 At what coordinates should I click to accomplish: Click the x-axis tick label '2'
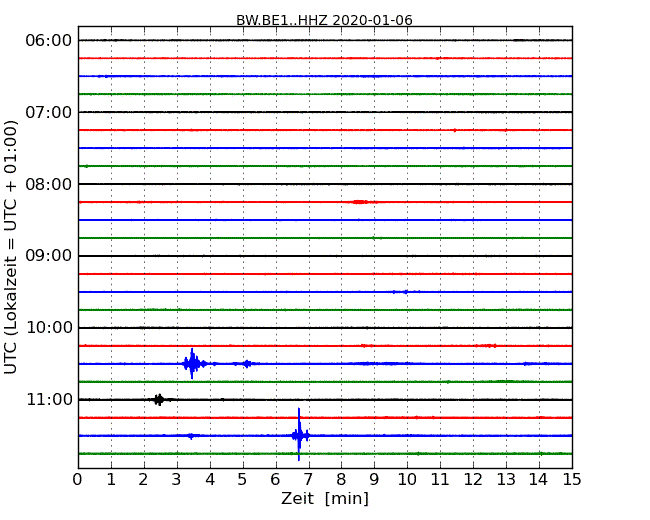coord(144,480)
